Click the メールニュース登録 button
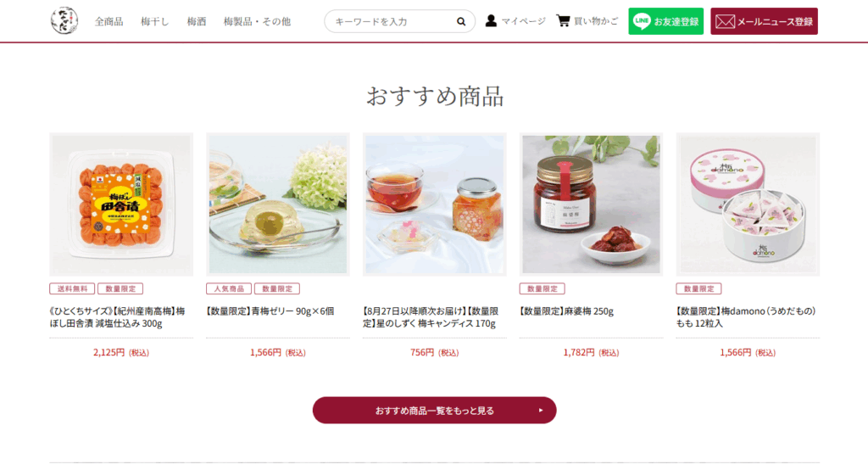868x470 pixels. [x=764, y=21]
